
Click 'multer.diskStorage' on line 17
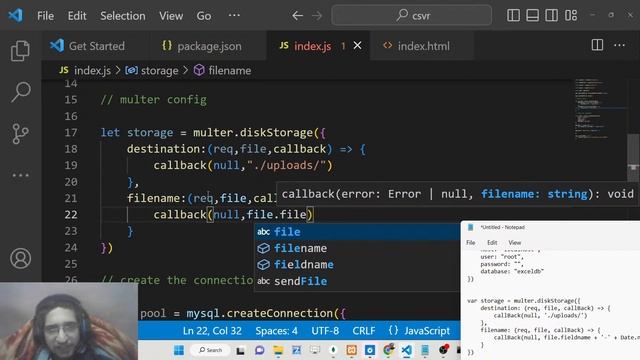(253, 133)
